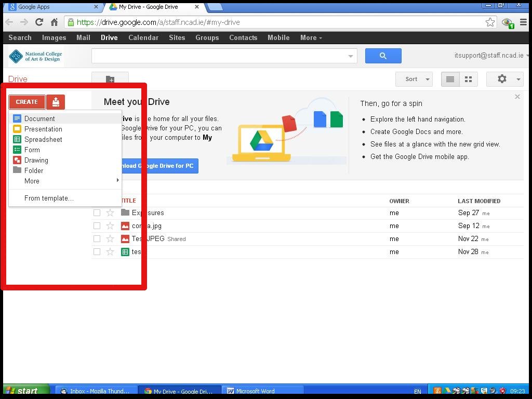Image resolution: width=532 pixels, height=399 pixels.
Task: Reload the page in Chrome
Action: [39, 22]
